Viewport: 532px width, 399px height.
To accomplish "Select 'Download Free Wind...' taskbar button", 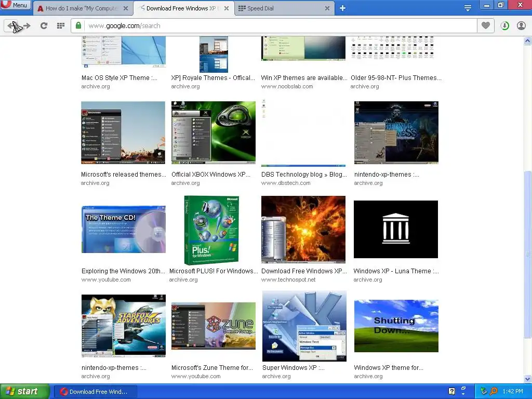I will (x=95, y=392).
